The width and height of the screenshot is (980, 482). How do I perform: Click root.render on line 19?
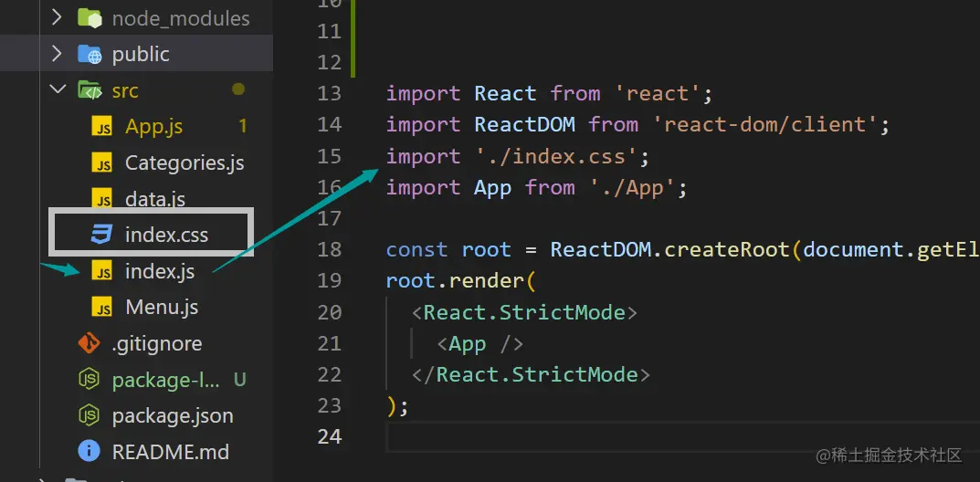(455, 281)
